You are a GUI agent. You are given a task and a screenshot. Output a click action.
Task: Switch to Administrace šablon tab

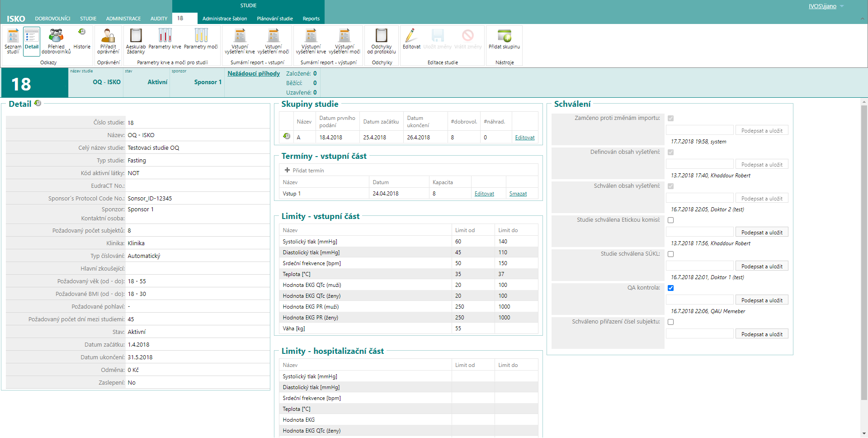coord(225,19)
